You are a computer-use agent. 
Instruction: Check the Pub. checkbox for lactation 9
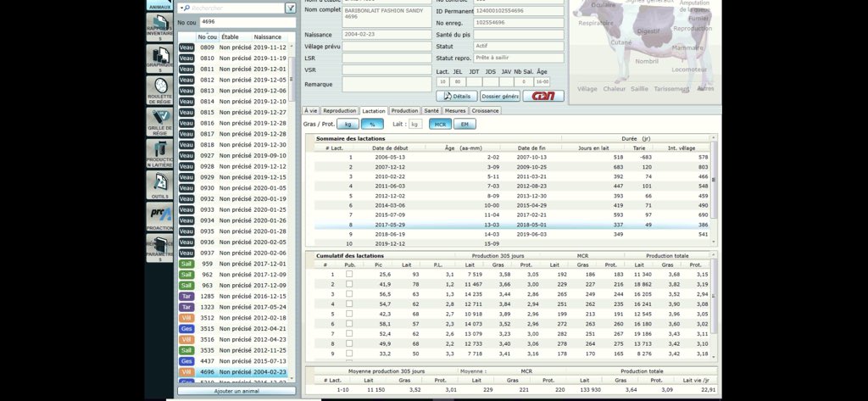click(349, 354)
